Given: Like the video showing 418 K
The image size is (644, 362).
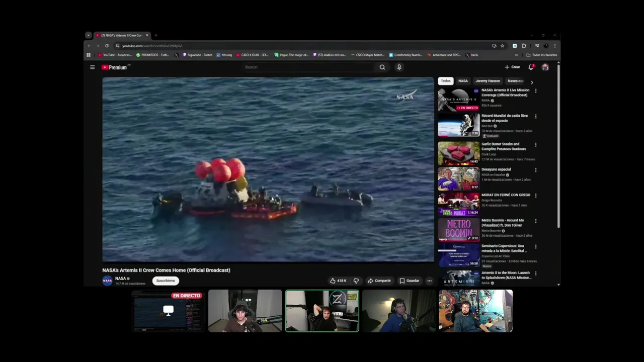Looking at the screenshot, I should click(338, 281).
